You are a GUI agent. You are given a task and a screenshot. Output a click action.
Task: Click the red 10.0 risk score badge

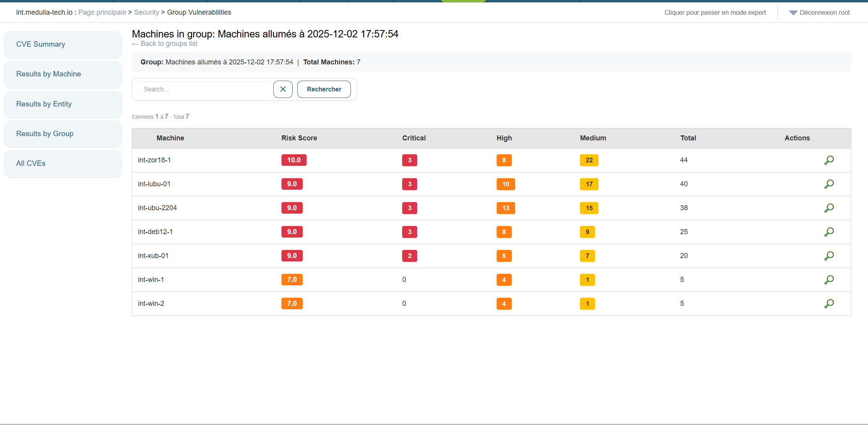pyautogui.click(x=293, y=160)
